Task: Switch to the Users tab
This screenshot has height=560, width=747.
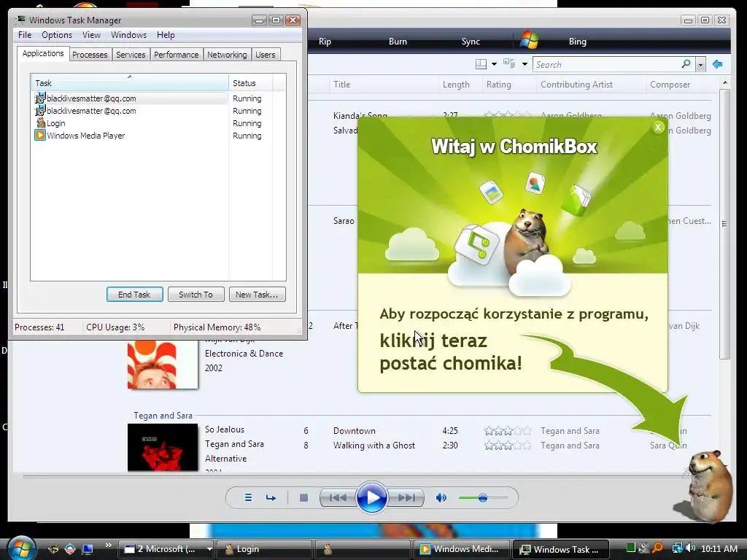Action: (265, 55)
